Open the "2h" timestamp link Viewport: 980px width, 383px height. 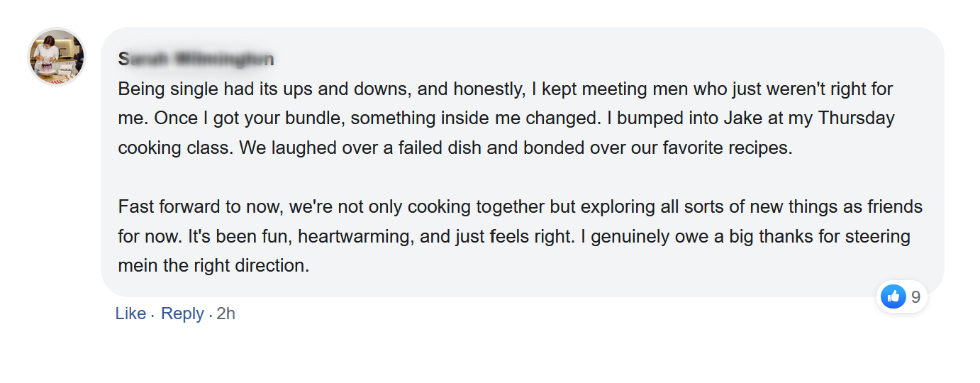coord(226,313)
